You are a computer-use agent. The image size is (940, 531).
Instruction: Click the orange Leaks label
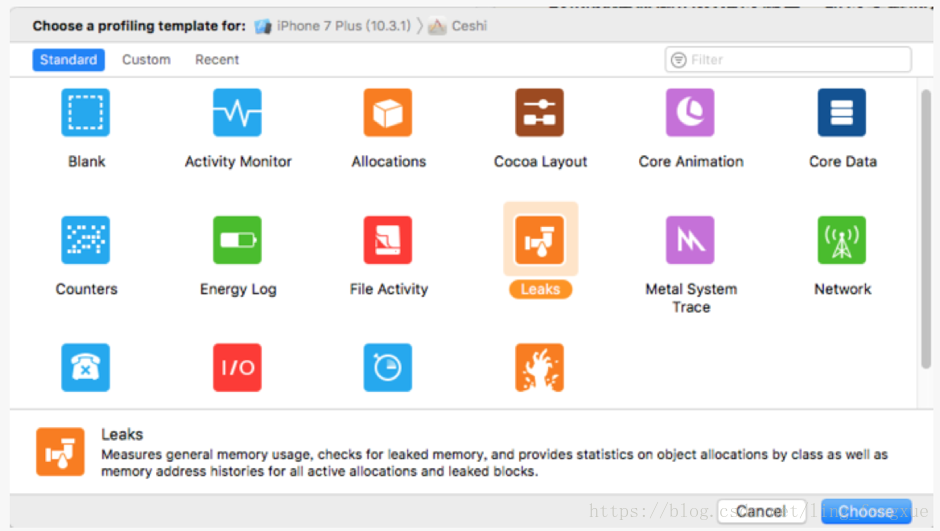[540, 289]
